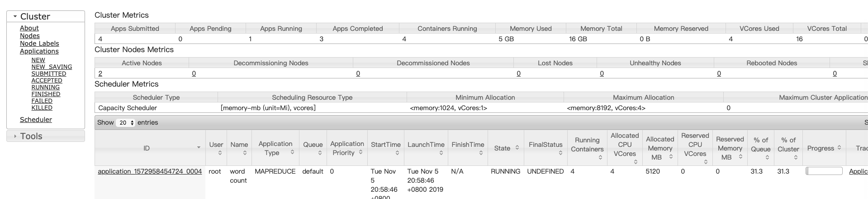The image size is (868, 199).
Task: Sort by Progress column arrow icon
Action: click(839, 148)
